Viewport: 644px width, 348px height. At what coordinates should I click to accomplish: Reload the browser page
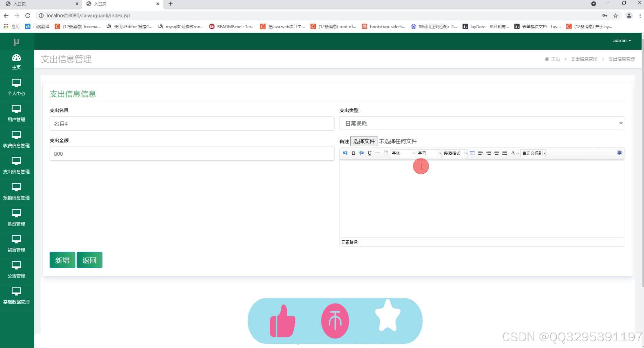point(28,15)
